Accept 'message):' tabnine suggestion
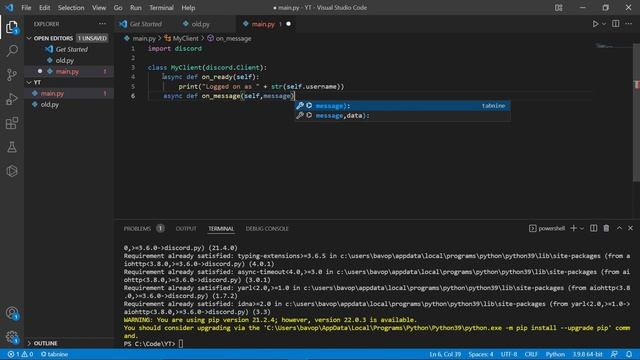The image size is (640, 360). (x=402, y=106)
